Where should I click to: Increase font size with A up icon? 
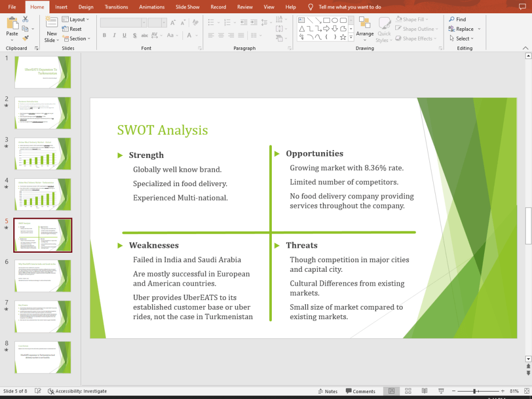pyautogui.click(x=173, y=23)
